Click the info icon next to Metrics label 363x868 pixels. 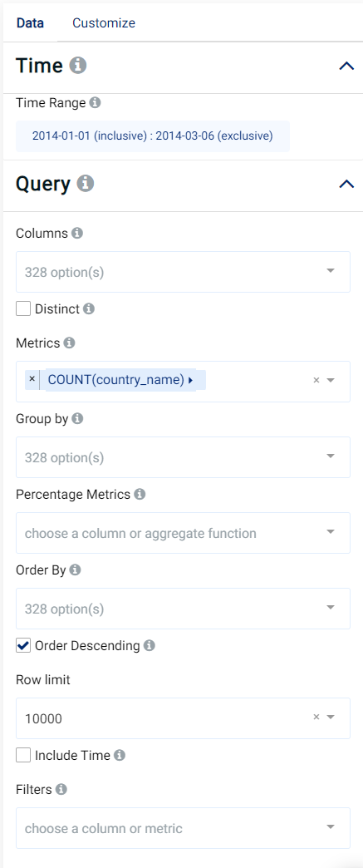[69, 343]
